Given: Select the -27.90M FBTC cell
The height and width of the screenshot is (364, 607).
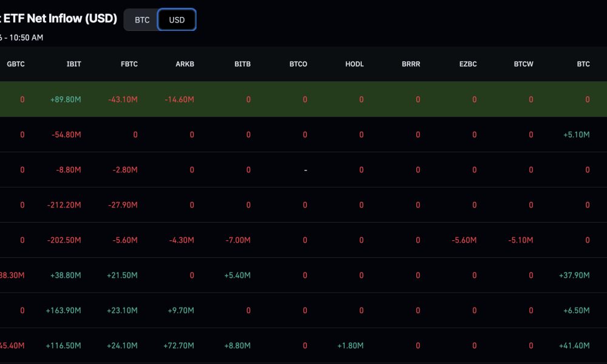Looking at the screenshot, I should coord(123,205).
